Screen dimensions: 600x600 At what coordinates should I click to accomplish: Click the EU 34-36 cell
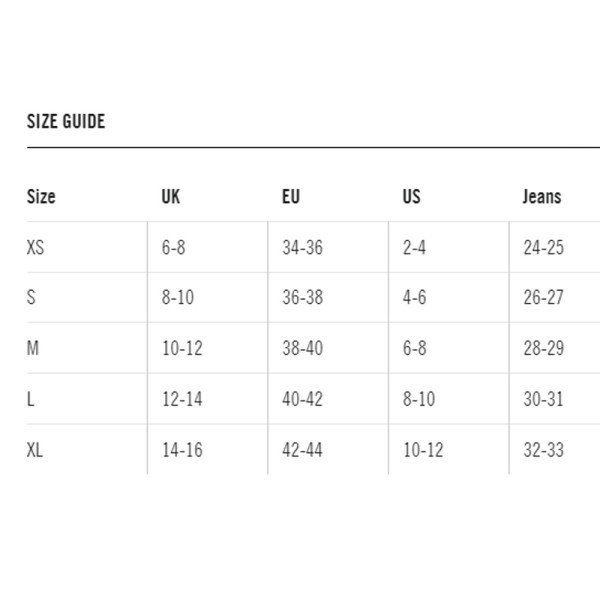click(x=302, y=247)
